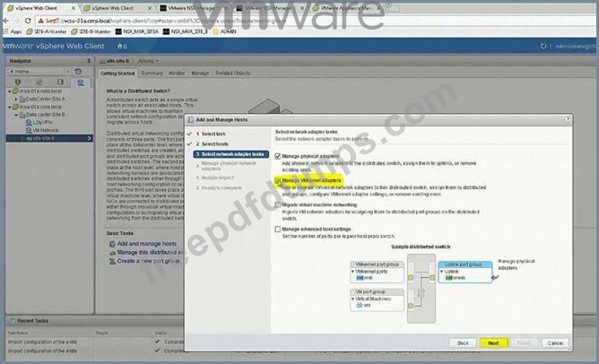The width and height of the screenshot is (599, 364).
Task: Open help icon in wizard title bar
Action: click(x=568, y=119)
